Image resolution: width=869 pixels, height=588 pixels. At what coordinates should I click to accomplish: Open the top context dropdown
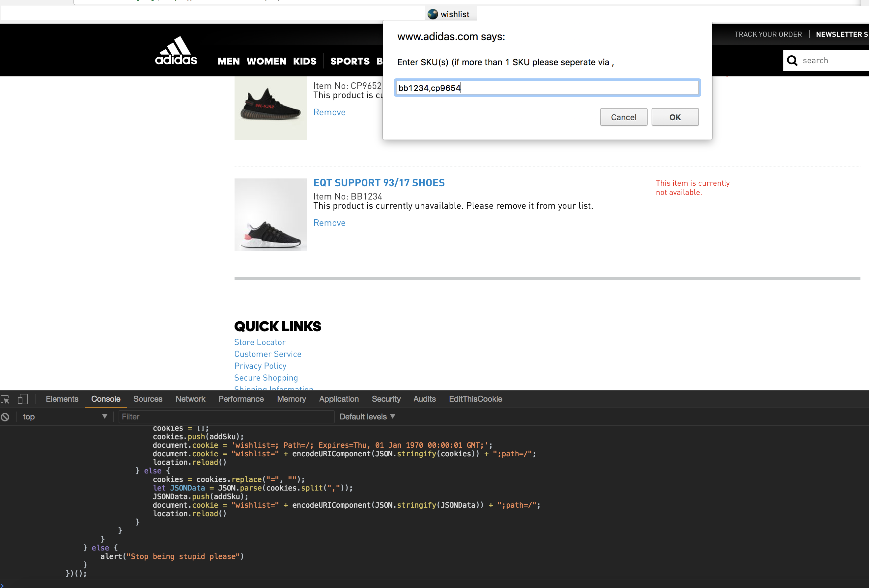point(65,417)
